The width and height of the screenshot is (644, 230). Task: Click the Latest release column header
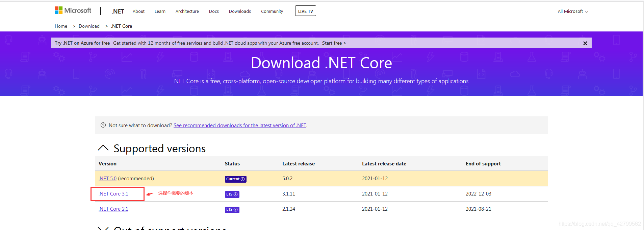(x=299, y=164)
